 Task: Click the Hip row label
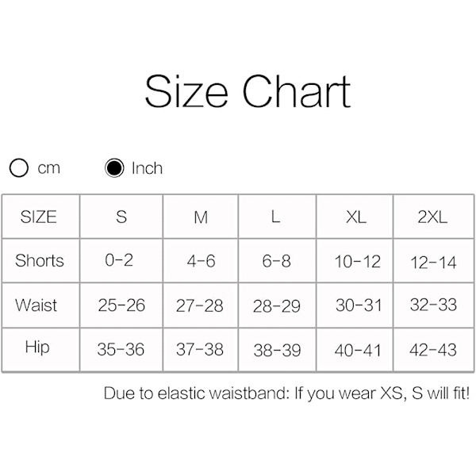coord(37,347)
